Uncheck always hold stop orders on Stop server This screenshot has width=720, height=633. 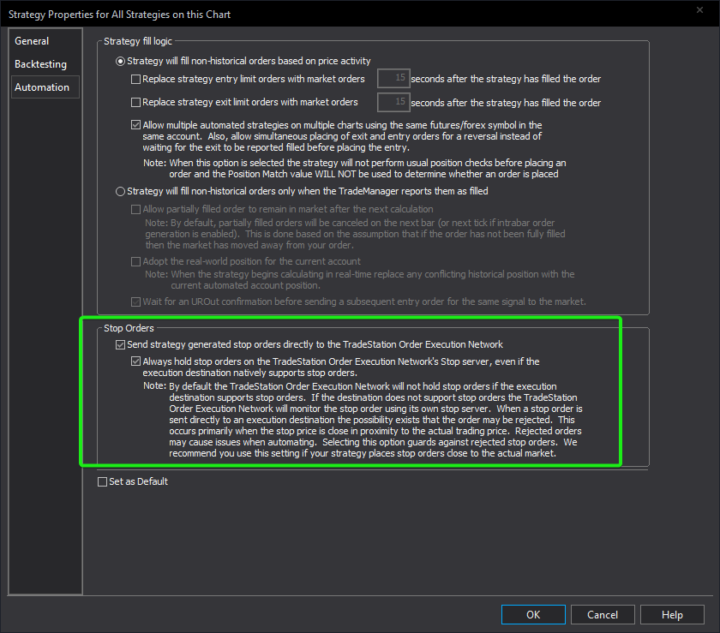[x=136, y=361]
